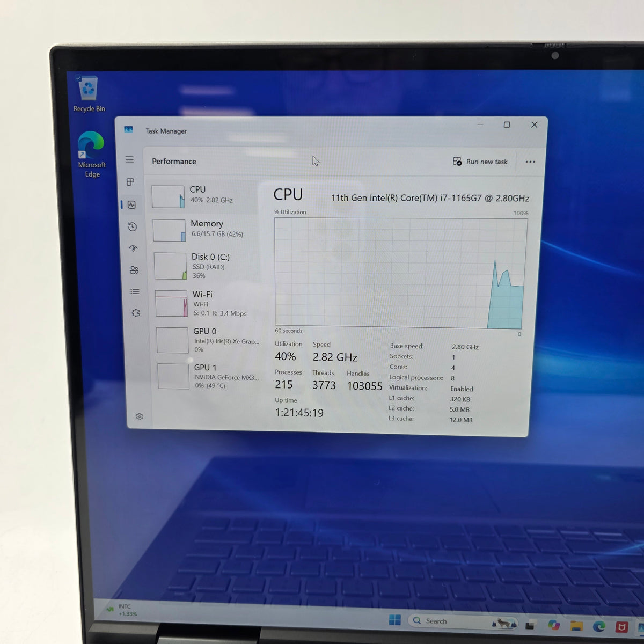Select the Wi-Fi performance entry
The width and height of the screenshot is (644, 644).
[x=208, y=303]
